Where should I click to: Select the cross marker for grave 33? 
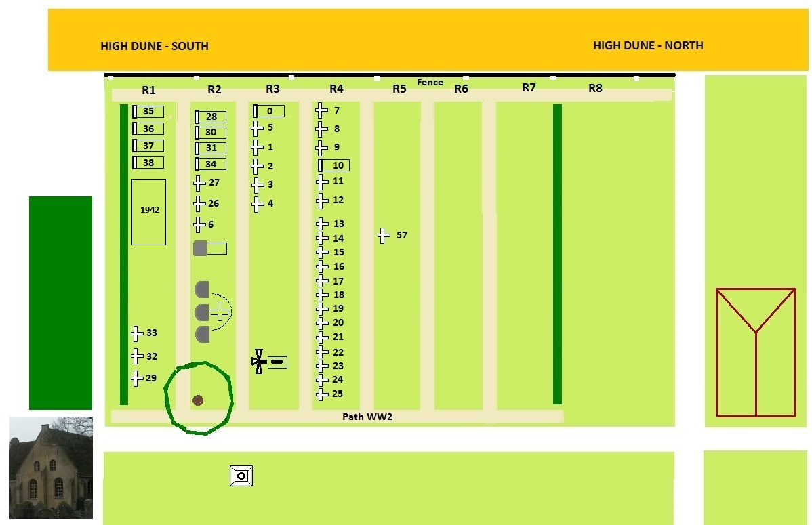[136, 333]
